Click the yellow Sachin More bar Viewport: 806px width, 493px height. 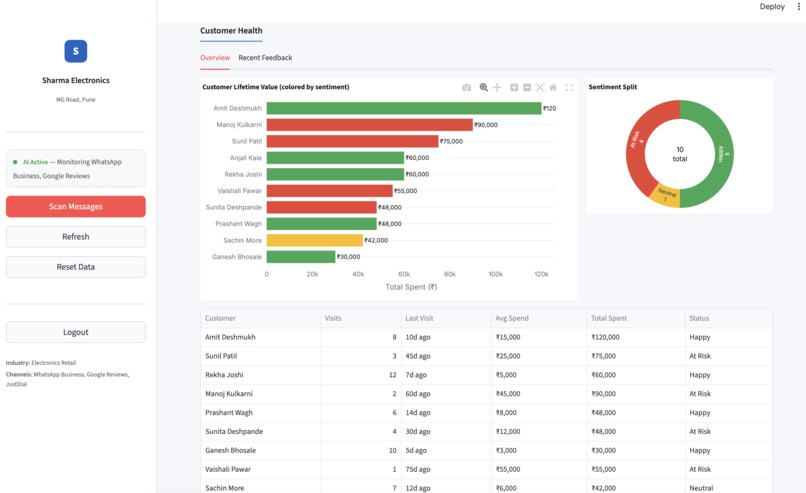click(315, 240)
